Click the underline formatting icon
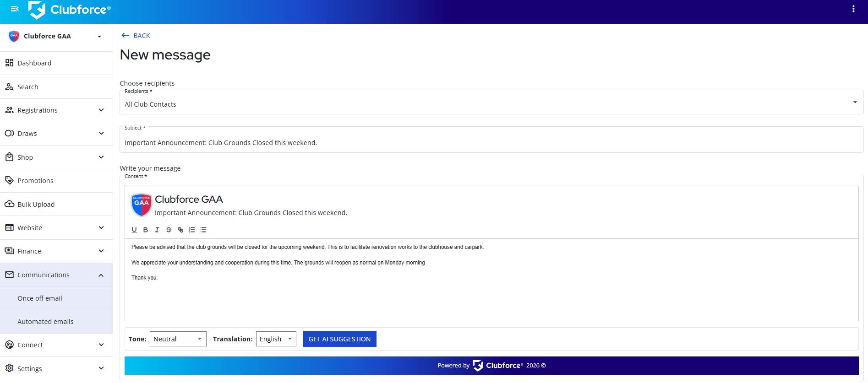This screenshot has width=868, height=383. click(x=134, y=230)
